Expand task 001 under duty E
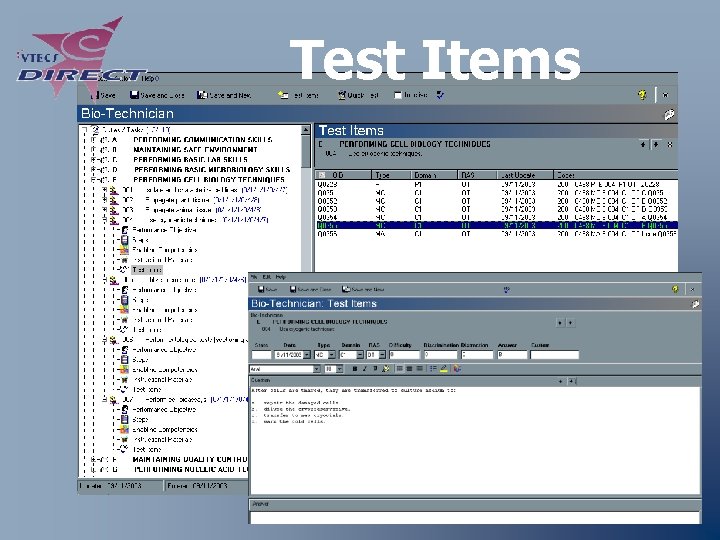The width and height of the screenshot is (720, 540). pyautogui.click(x=105, y=189)
